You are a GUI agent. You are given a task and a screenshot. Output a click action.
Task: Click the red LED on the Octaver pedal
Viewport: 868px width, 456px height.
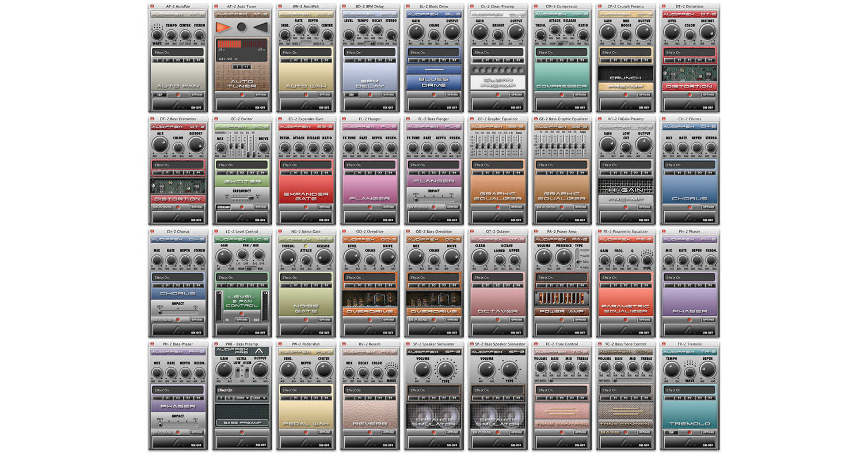pos(497,320)
